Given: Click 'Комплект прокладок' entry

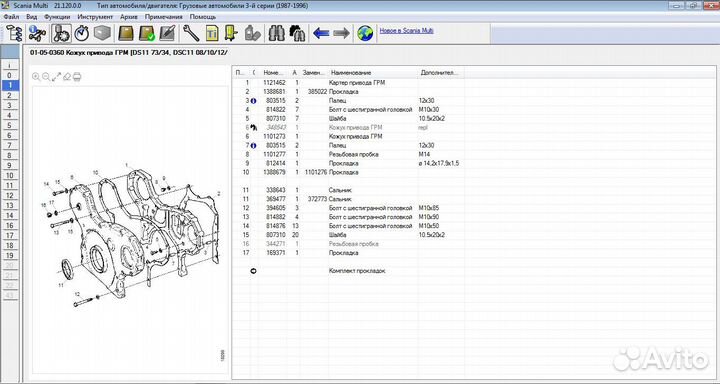Looking at the screenshot, I should [357, 271].
